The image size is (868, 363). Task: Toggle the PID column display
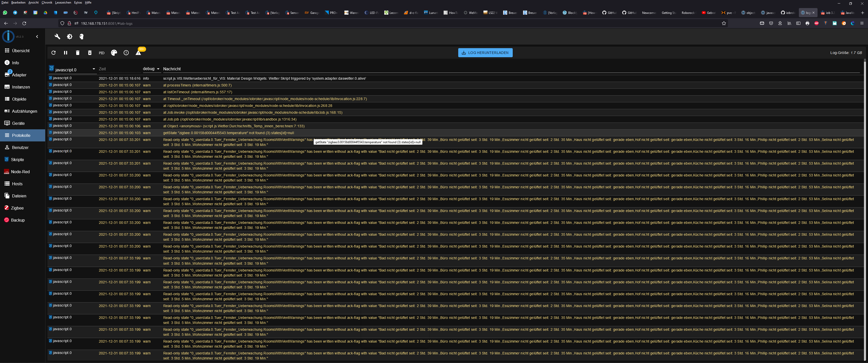click(101, 53)
